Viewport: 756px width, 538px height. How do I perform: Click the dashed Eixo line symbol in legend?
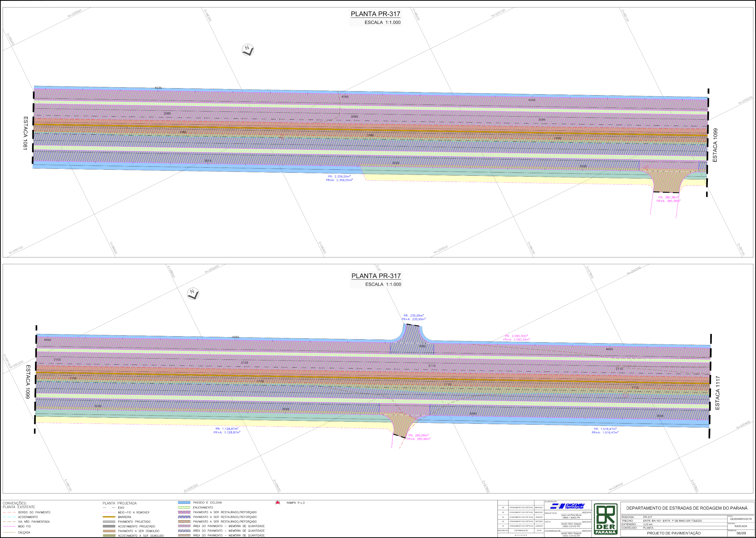109,507
